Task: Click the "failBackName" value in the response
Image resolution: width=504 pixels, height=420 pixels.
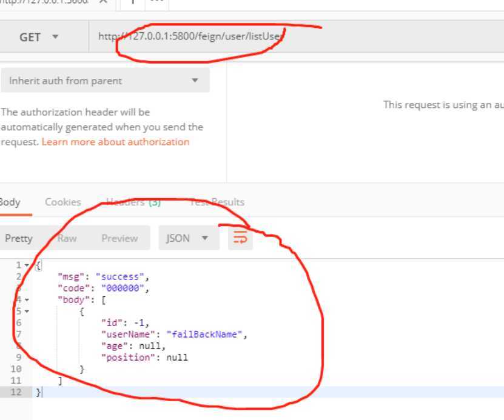Action: coord(207,335)
